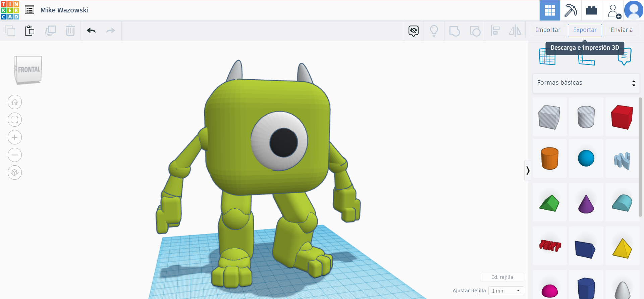Open the Formas básicas dropdown
644x299 pixels.
click(x=586, y=83)
